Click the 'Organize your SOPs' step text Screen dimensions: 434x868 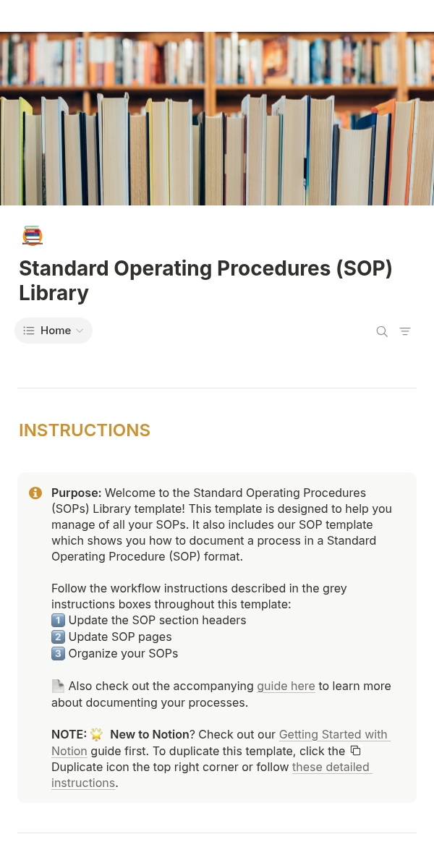(123, 654)
